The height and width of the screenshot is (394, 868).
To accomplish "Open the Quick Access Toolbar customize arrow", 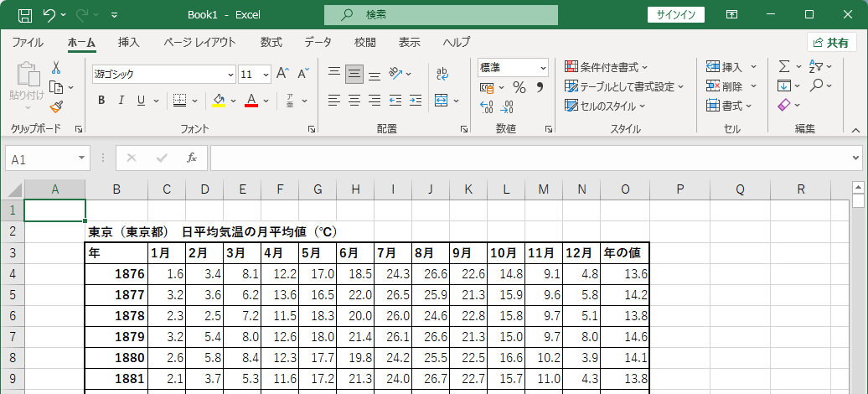I will click(115, 15).
